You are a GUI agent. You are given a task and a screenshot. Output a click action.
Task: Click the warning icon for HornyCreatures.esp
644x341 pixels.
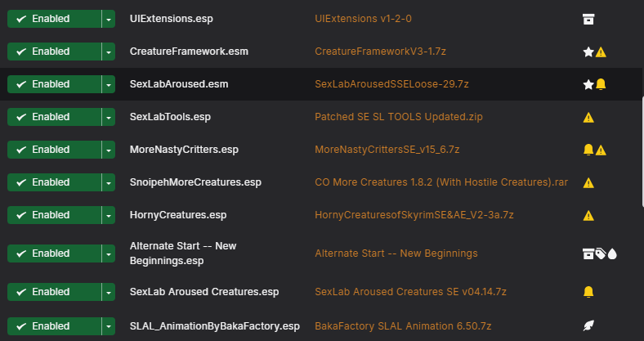tap(588, 215)
